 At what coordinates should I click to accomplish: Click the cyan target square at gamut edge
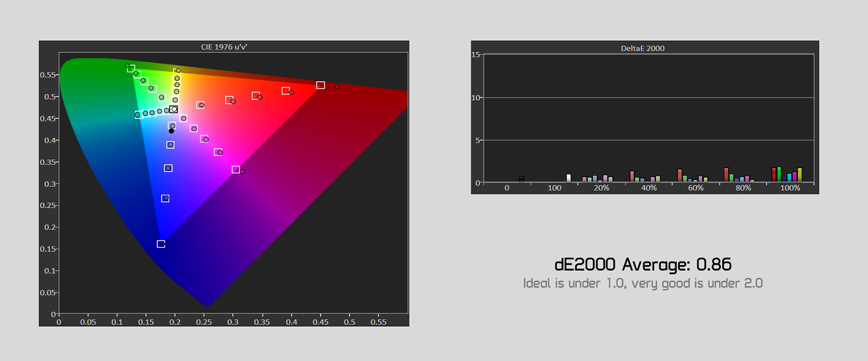point(139,115)
